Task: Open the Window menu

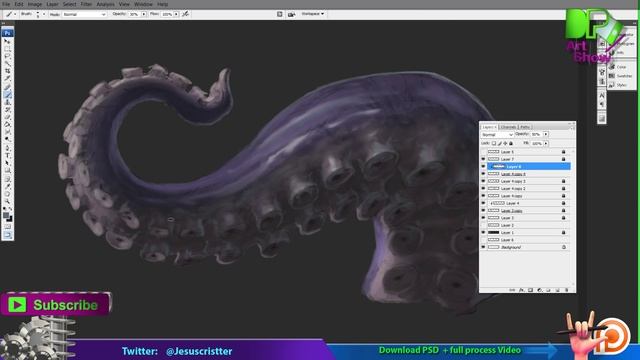Action: 143,4
